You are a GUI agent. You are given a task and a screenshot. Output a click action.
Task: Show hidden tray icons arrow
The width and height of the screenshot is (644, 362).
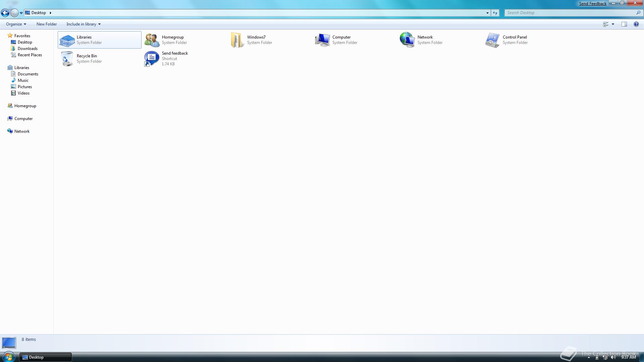(589, 358)
